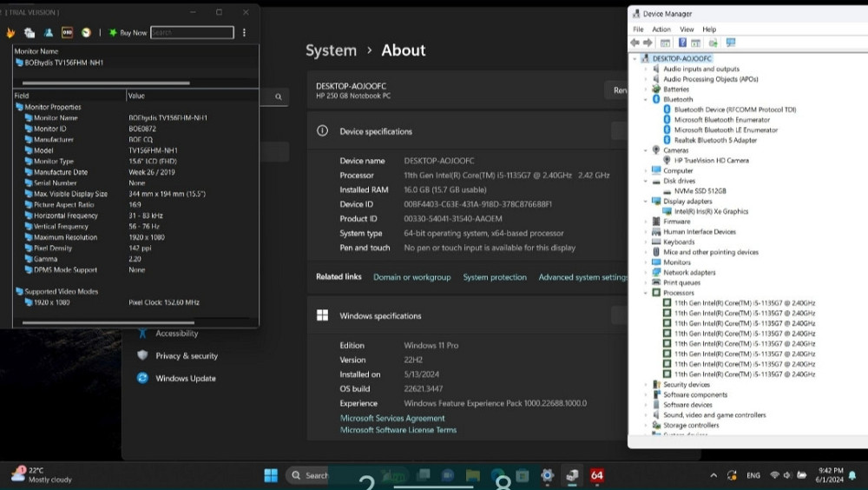
Task: Click the Windows Start button
Action: 271,475
